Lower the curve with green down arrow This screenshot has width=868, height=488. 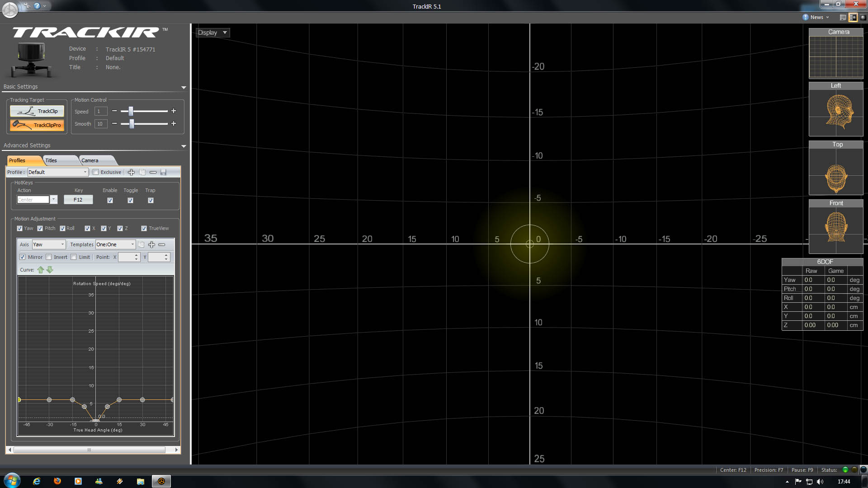coord(50,270)
